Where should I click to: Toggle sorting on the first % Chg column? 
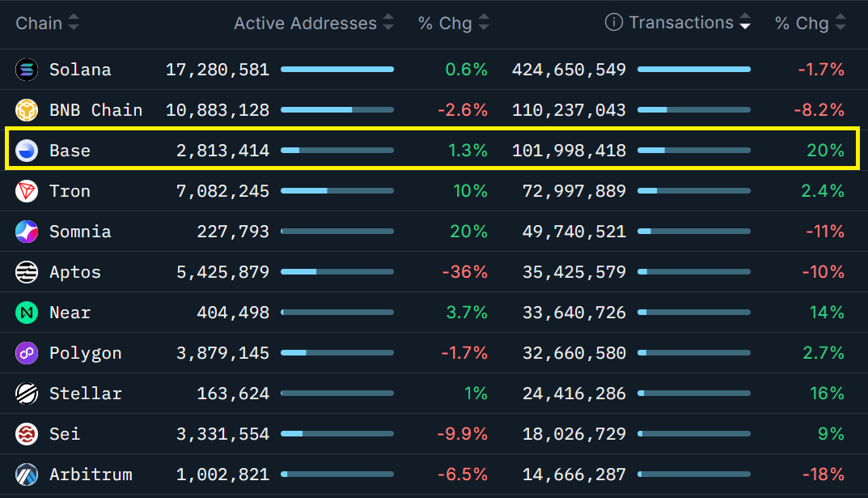pos(483,23)
